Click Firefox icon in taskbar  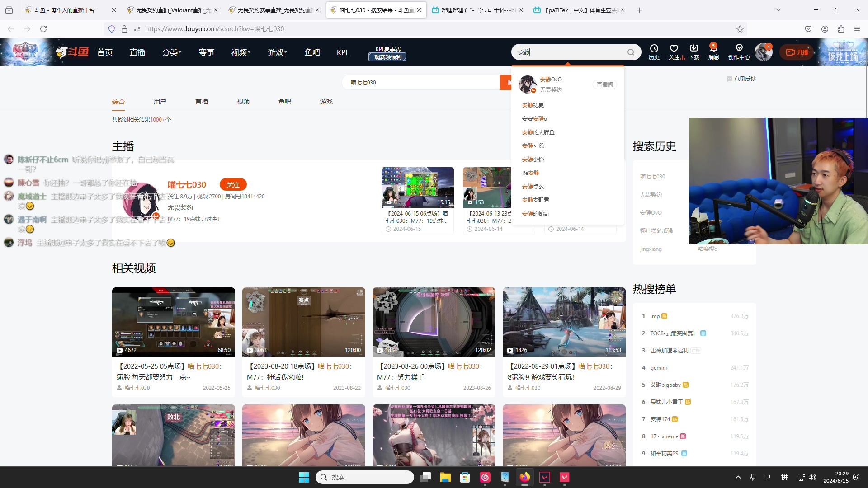pyautogui.click(x=525, y=477)
